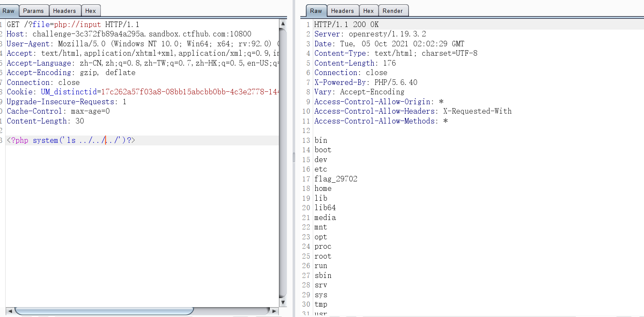Click the Access-Control-Allow-Methods line

[381, 121]
